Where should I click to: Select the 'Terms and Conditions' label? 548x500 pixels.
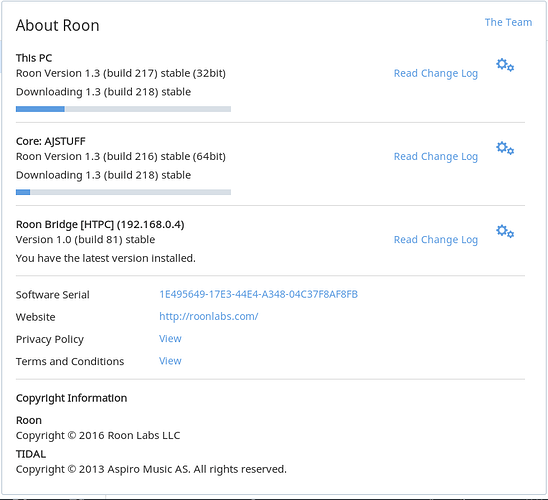[70, 362]
